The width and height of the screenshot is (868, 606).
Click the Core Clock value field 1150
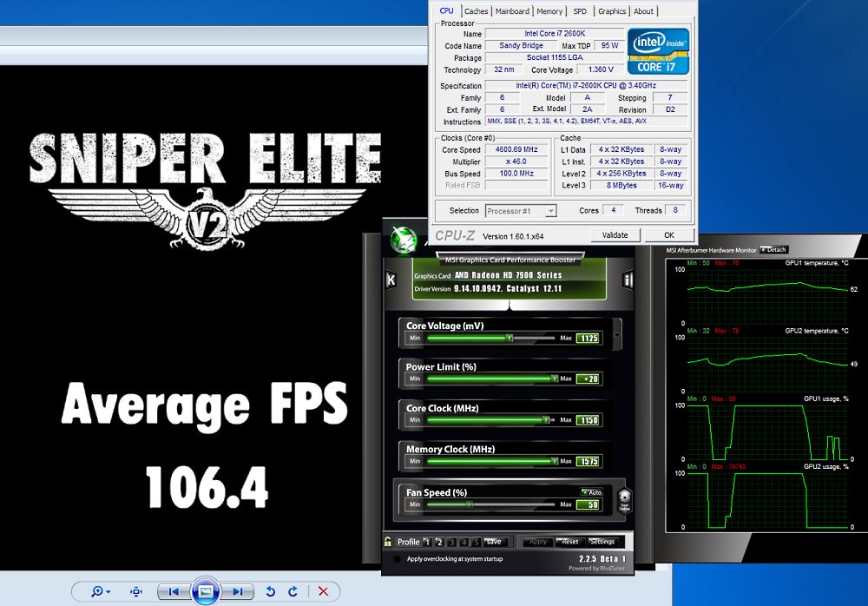589,420
